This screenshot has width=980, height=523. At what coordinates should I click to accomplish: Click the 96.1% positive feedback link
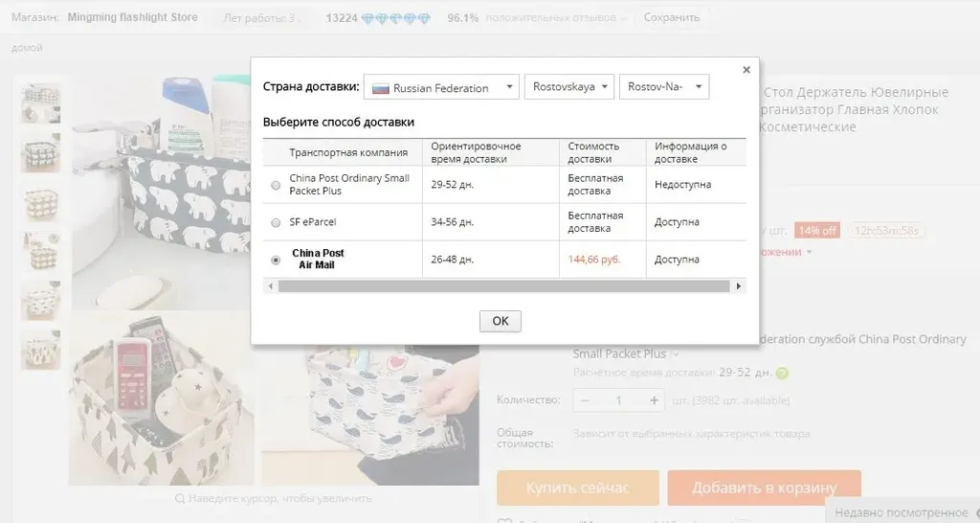click(462, 18)
